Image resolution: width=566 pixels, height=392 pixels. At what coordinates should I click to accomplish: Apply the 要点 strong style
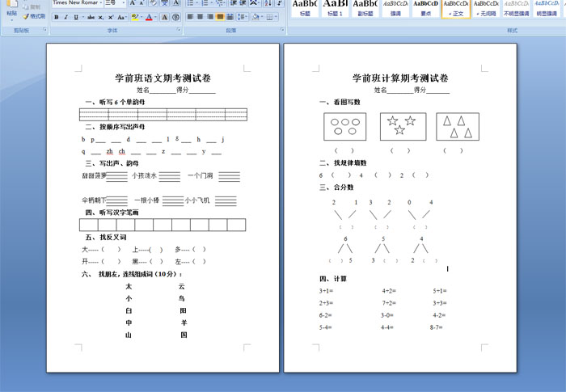(426, 9)
